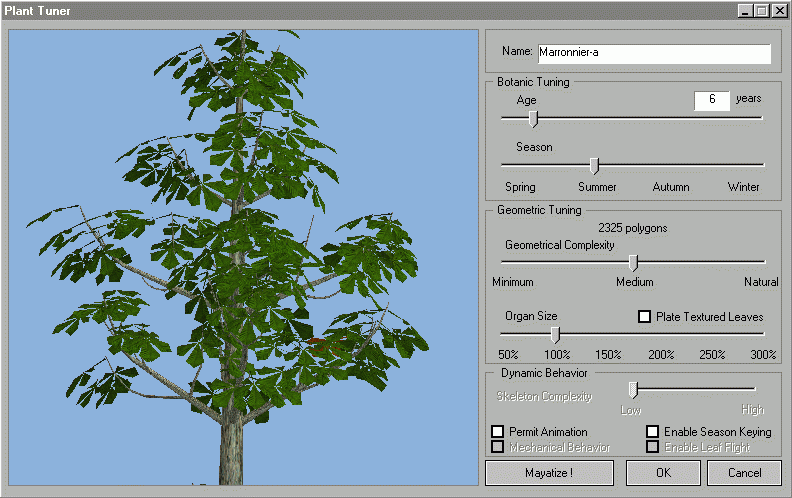The width and height of the screenshot is (792, 498).
Task: Maximize the Plant Tuner window
Action: tap(761, 10)
